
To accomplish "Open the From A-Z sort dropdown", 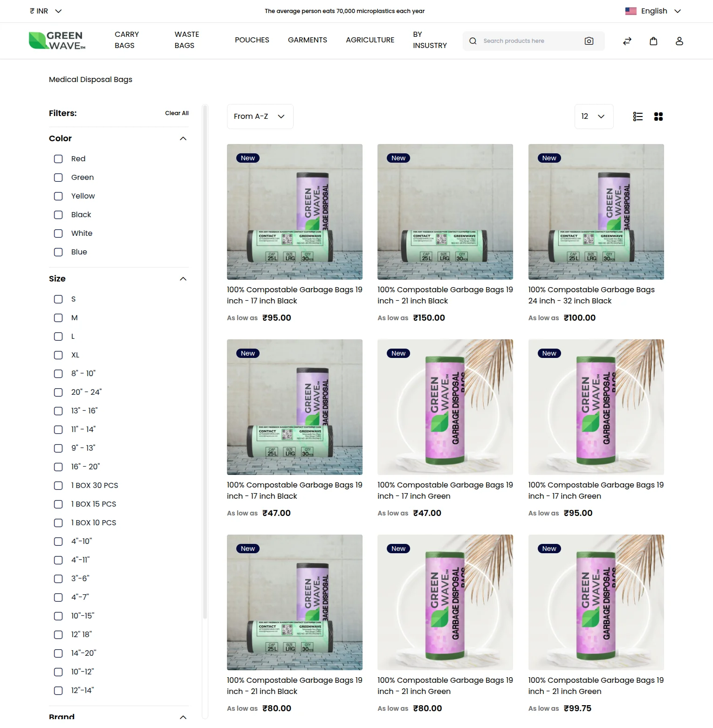I will tap(260, 117).
